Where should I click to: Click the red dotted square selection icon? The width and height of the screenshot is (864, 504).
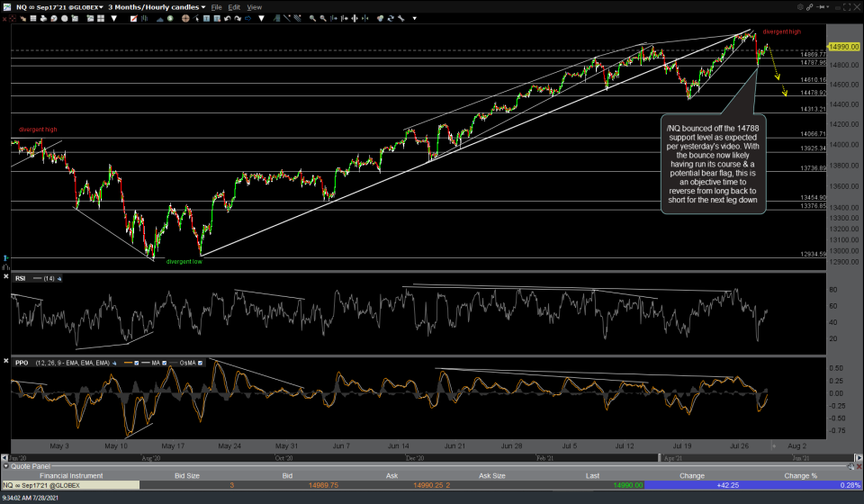tap(12, 18)
